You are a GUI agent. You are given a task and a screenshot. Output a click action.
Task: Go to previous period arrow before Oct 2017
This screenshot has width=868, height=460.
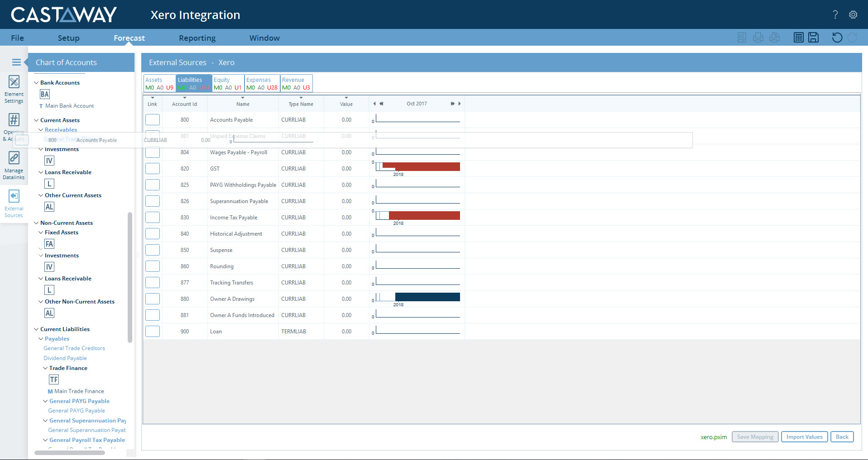pos(374,104)
